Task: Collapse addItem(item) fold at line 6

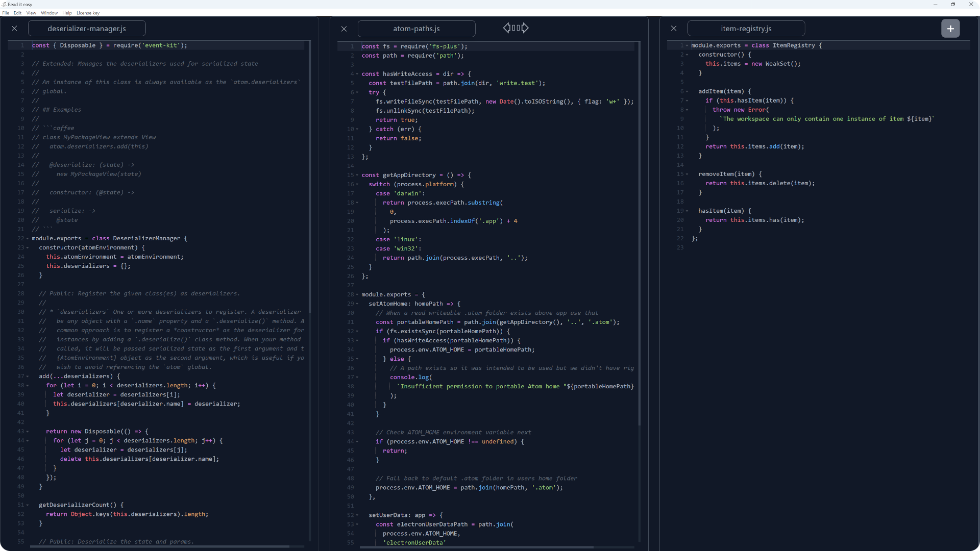Action: (x=687, y=91)
